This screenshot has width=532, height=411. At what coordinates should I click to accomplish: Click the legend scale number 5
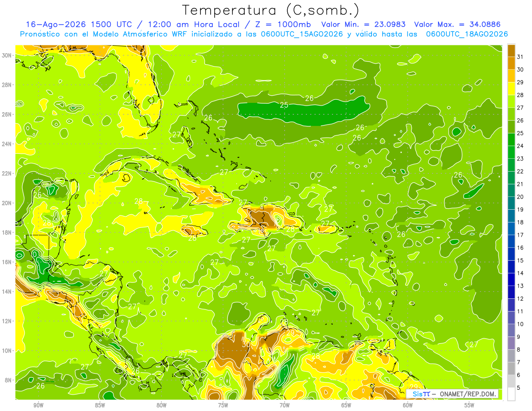[519, 388]
